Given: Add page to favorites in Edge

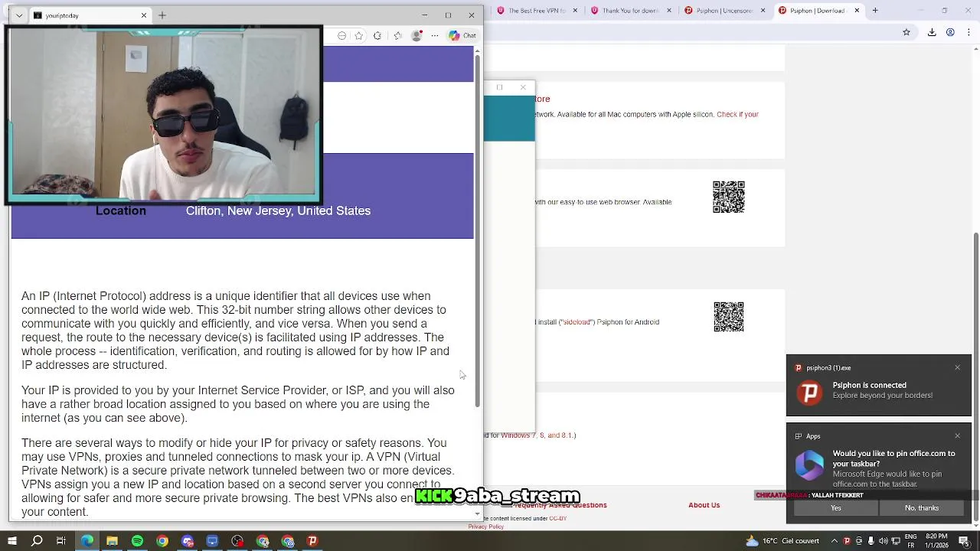Looking at the screenshot, I should tap(359, 35).
